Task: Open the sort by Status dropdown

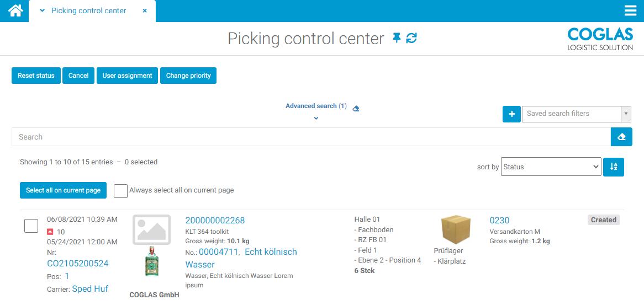Action: pos(551,167)
